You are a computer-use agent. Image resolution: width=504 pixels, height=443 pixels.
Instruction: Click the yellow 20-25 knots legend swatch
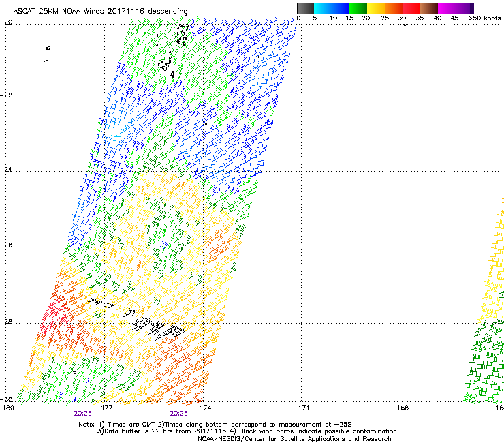[376, 8]
